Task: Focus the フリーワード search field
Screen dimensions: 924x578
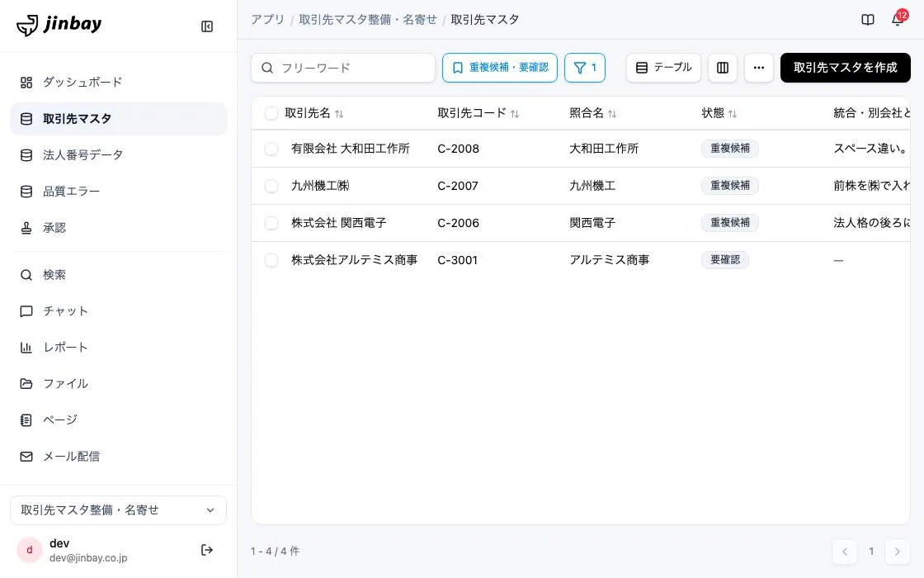Action: coord(343,68)
